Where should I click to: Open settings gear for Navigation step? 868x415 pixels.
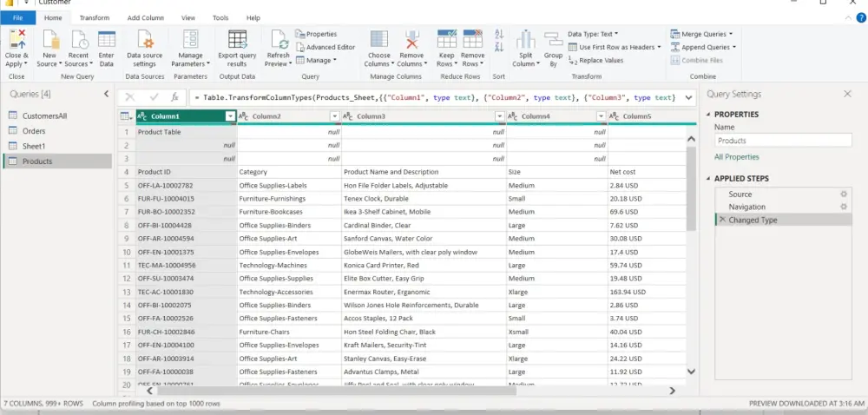coord(844,207)
